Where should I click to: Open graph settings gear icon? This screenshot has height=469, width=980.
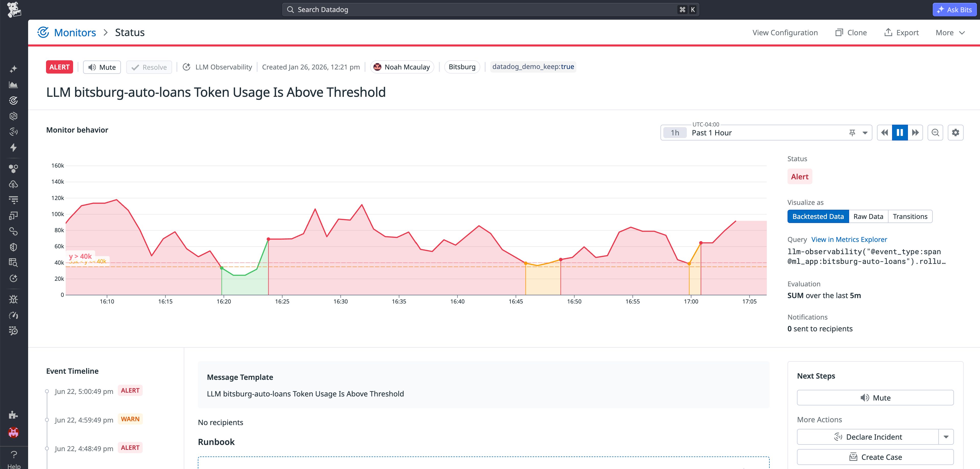click(955, 133)
